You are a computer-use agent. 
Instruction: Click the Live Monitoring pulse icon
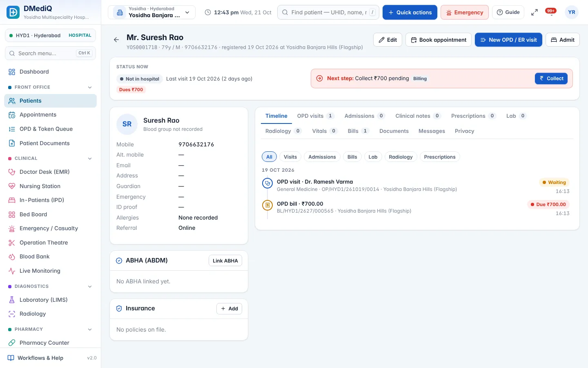(x=12, y=271)
